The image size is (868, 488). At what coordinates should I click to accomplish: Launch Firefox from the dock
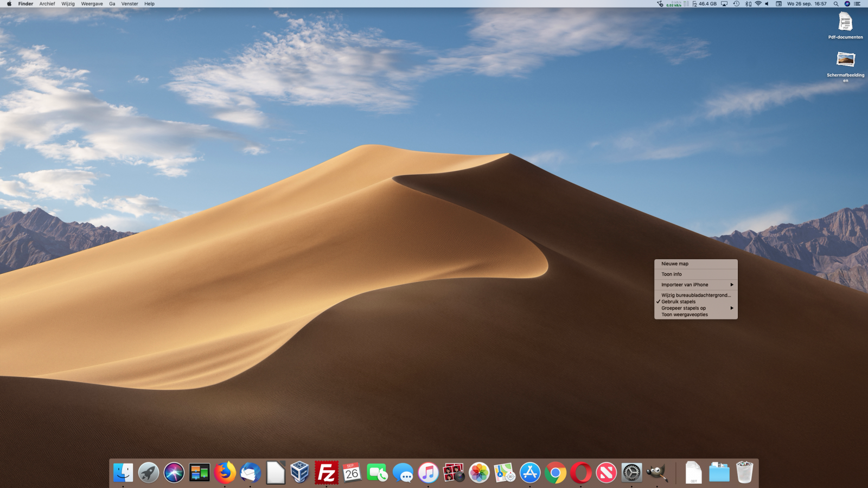pos(225,473)
